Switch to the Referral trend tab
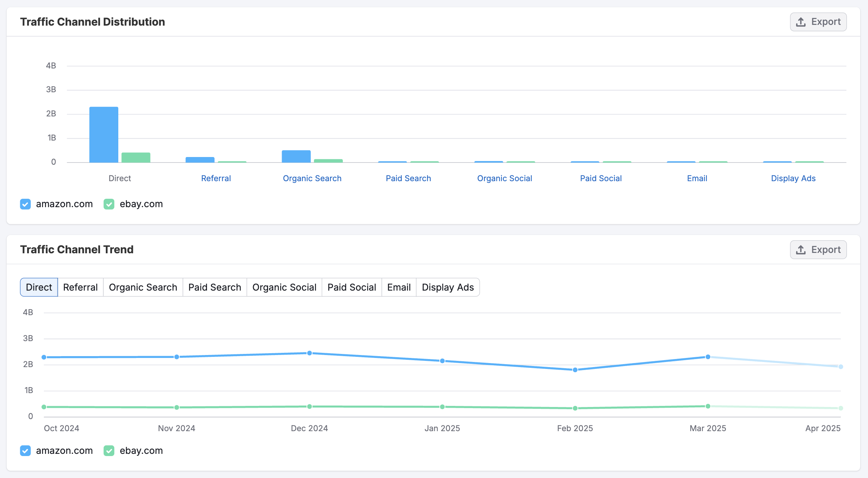 pos(80,287)
